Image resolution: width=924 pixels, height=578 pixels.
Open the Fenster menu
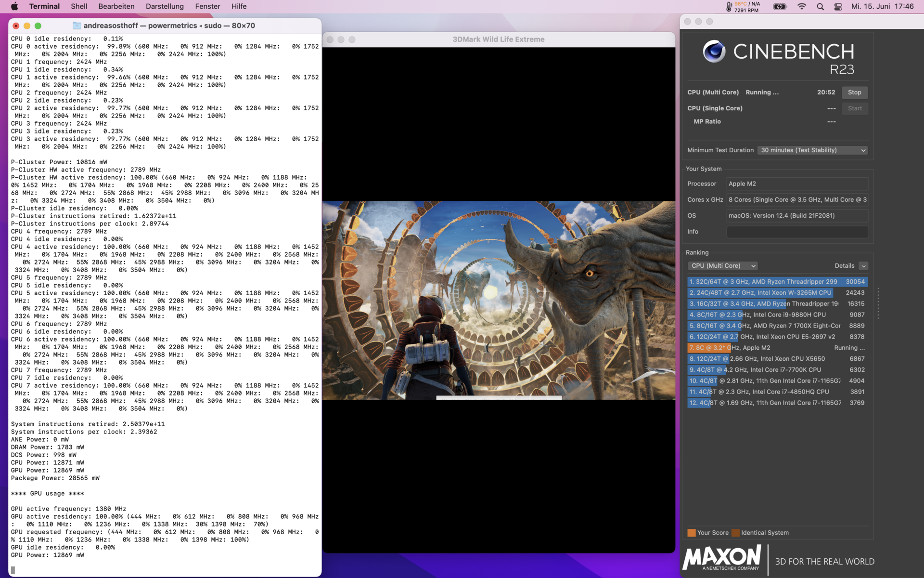pos(207,6)
